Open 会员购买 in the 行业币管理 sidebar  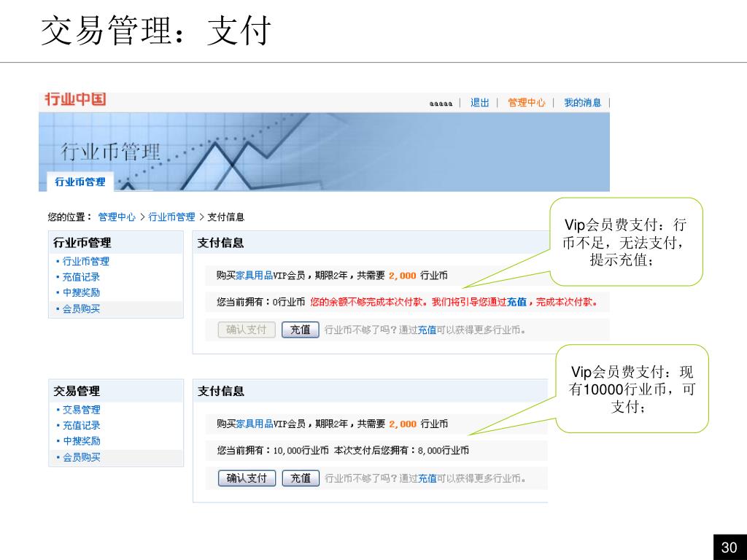pos(81,309)
